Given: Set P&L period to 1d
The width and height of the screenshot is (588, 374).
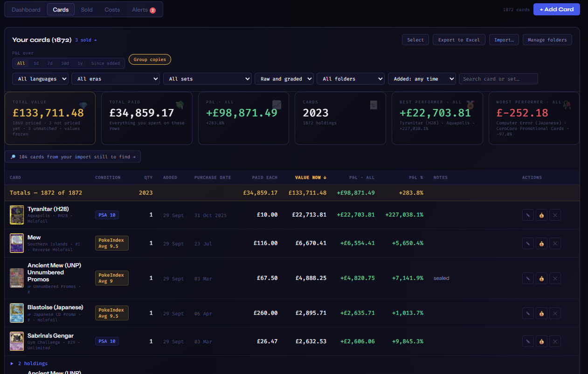Looking at the screenshot, I should (x=36, y=63).
